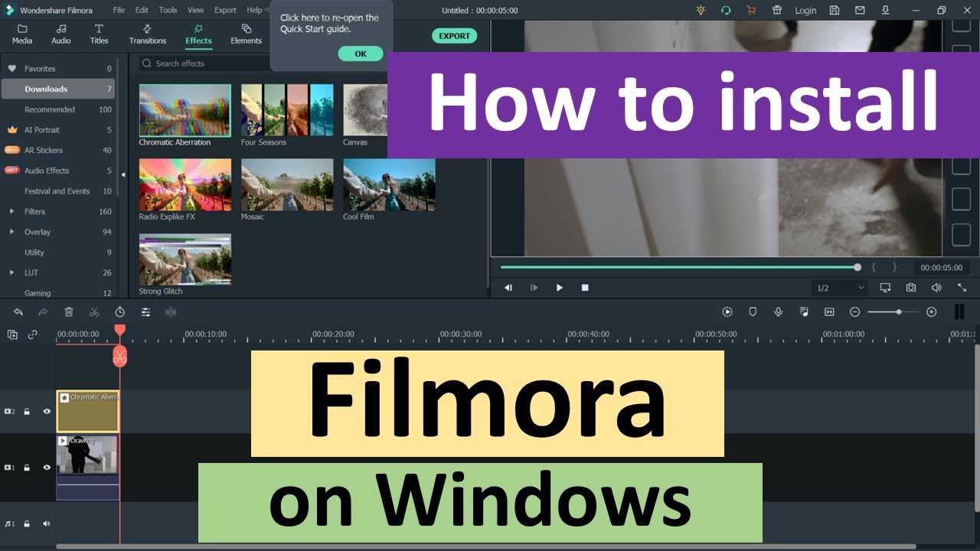Viewport: 980px width, 551px height.
Task: Hide video track 1 with eye icon
Action: point(47,468)
